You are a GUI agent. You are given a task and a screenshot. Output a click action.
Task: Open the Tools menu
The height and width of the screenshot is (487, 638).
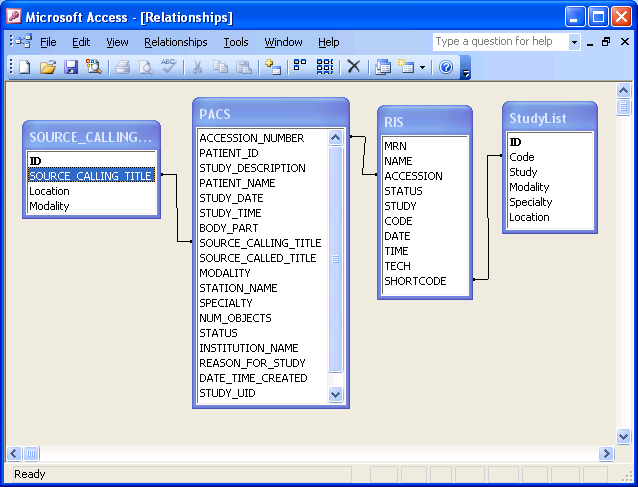236,42
